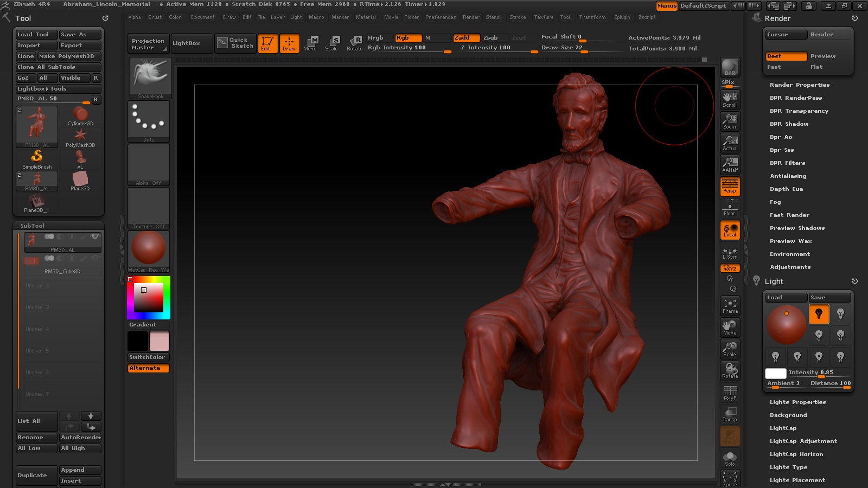Image resolution: width=868 pixels, height=488 pixels.
Task: Select the Scroll canvas tool
Action: pyautogui.click(x=730, y=99)
